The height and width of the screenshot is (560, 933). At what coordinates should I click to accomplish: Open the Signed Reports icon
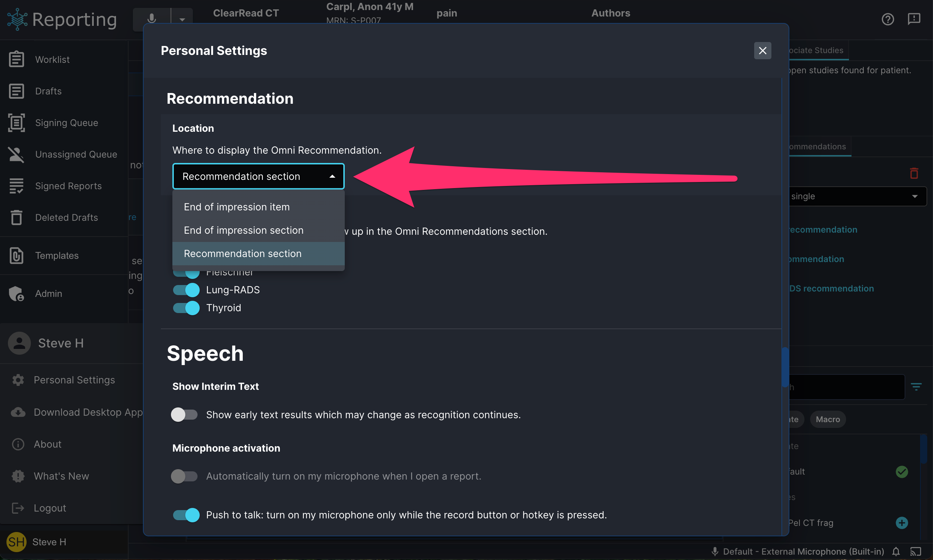16,186
